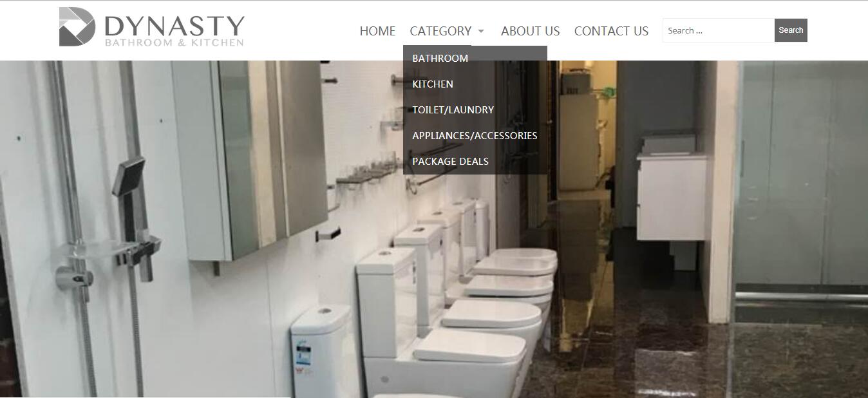Toggle the caret arrow beside CATEGORY

480,32
